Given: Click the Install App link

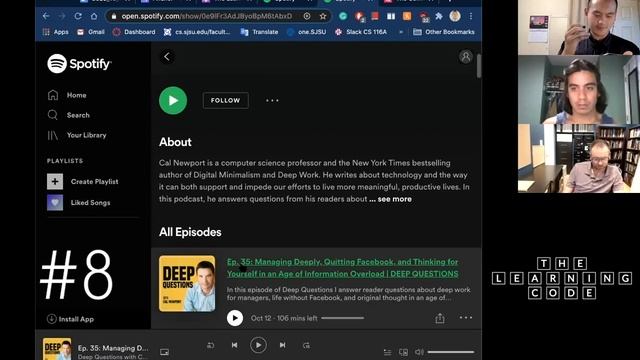Looking at the screenshot, I should [x=70, y=319].
